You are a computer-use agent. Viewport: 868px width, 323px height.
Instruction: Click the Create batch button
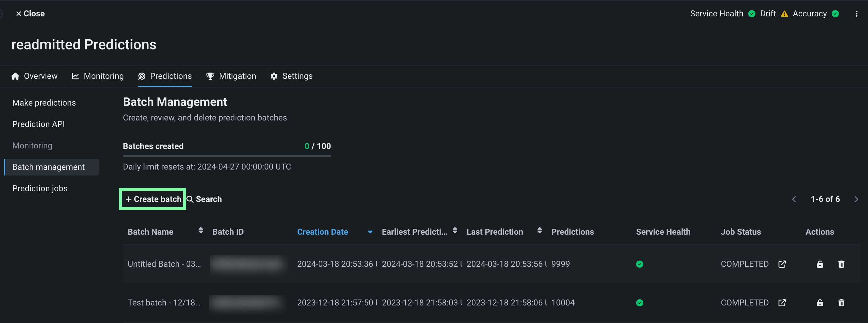point(153,199)
